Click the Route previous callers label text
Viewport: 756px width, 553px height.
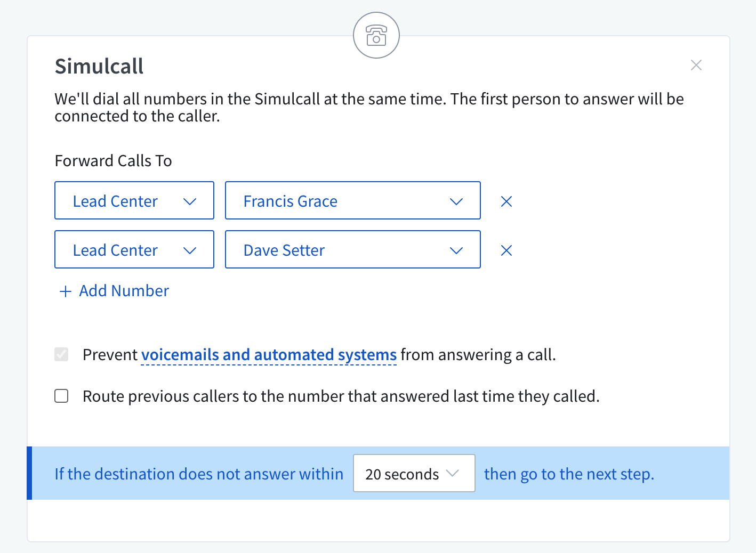pos(341,396)
